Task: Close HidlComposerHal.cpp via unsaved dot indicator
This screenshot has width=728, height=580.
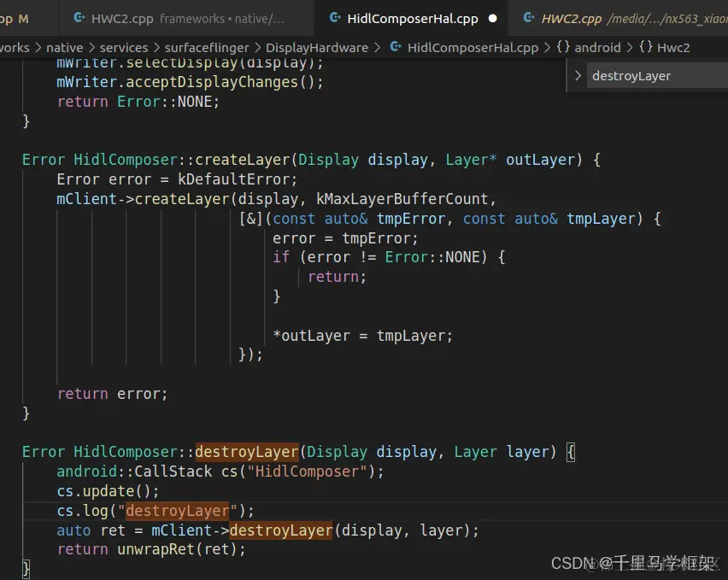Action: (x=493, y=19)
